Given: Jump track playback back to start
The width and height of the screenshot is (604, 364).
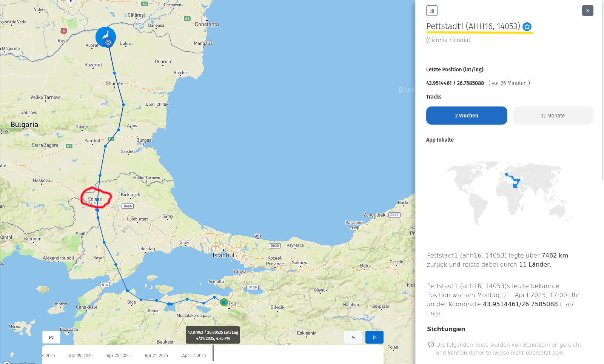Looking at the screenshot, I should click(51, 337).
